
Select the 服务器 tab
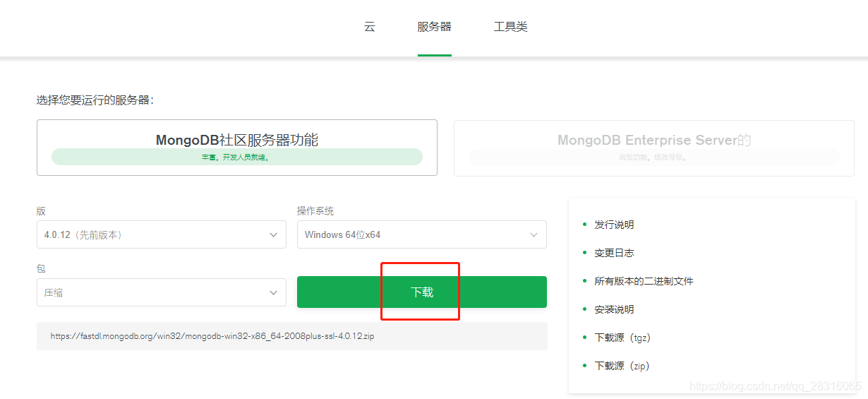(x=434, y=27)
